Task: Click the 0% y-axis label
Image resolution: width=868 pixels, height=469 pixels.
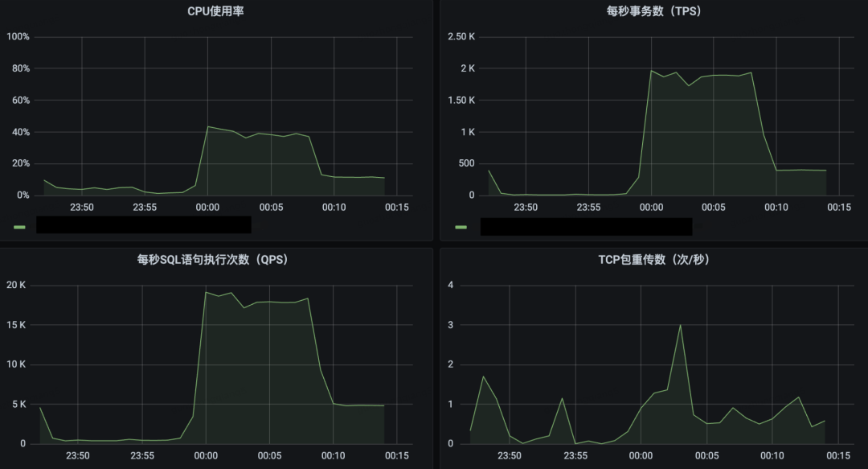Action: click(23, 195)
